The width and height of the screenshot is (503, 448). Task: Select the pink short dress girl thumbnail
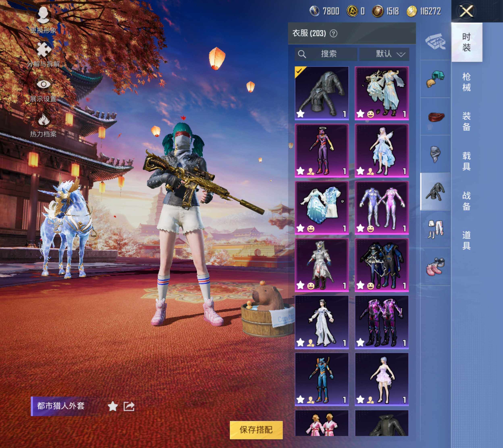point(382,379)
